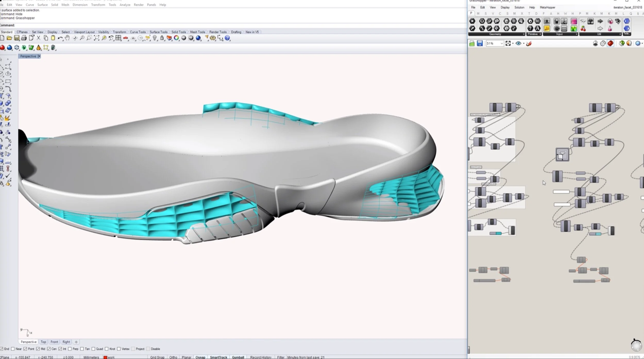Open the Grasshopper blue sphere preview dropdown arrow
The image size is (644, 359).
click(x=642, y=44)
